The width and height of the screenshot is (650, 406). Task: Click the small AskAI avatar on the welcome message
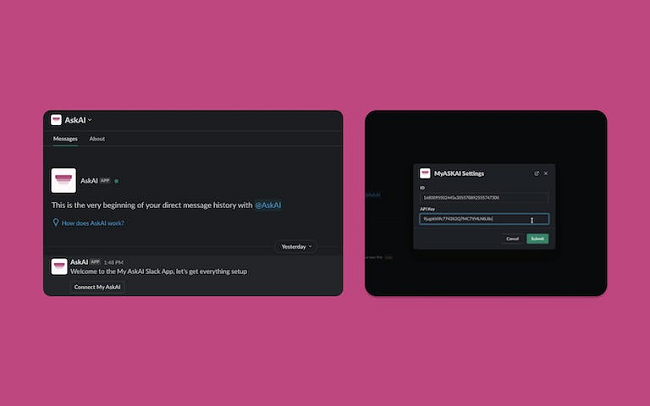coord(59,266)
